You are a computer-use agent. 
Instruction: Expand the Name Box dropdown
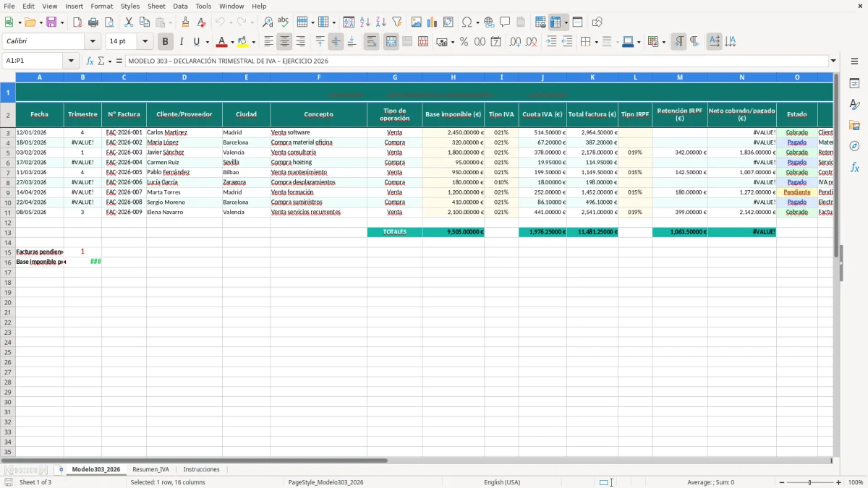coord(71,61)
